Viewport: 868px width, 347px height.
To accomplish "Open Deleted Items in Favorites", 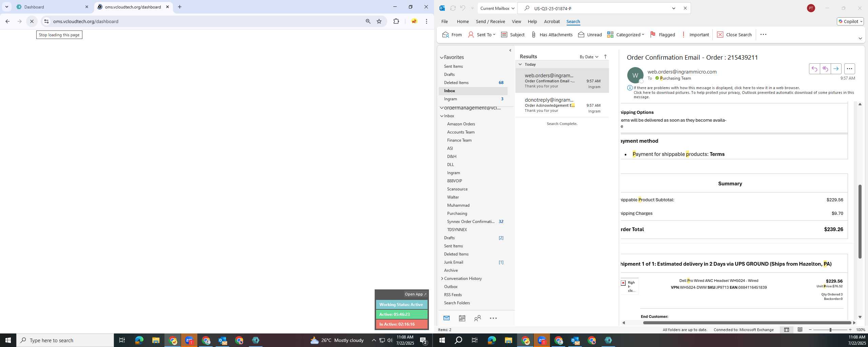I will [473, 83].
